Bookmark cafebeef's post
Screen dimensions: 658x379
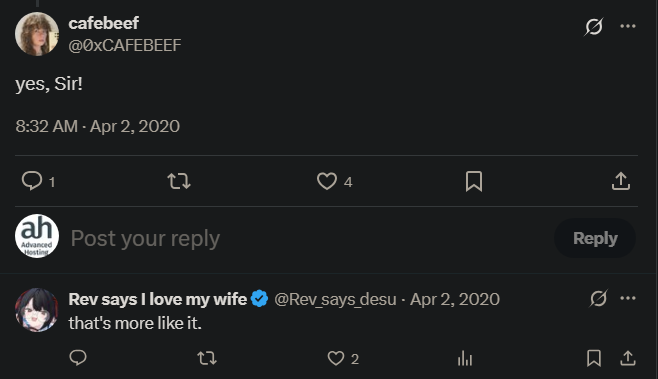pos(474,181)
